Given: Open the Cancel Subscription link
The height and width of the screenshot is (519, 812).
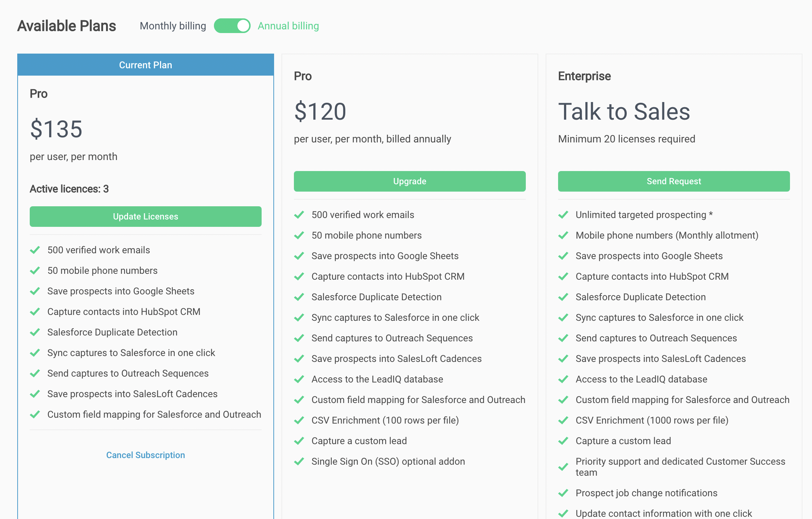Looking at the screenshot, I should (x=145, y=455).
